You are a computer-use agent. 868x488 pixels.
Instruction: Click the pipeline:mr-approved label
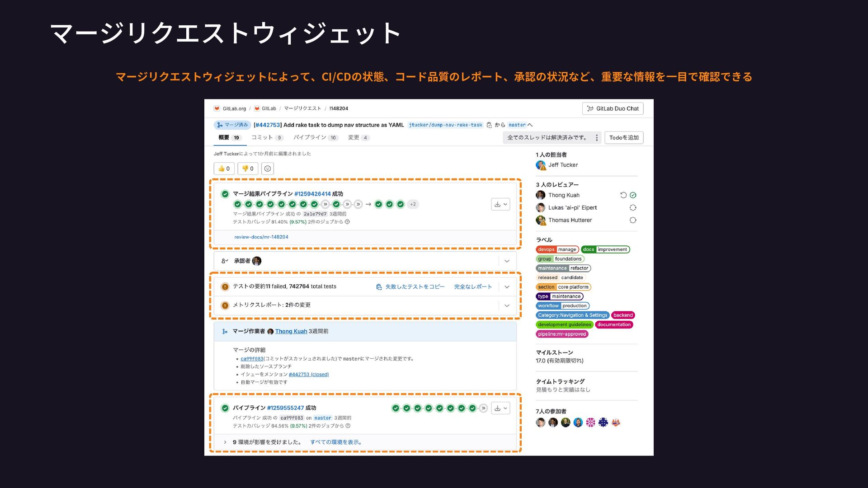(x=562, y=334)
